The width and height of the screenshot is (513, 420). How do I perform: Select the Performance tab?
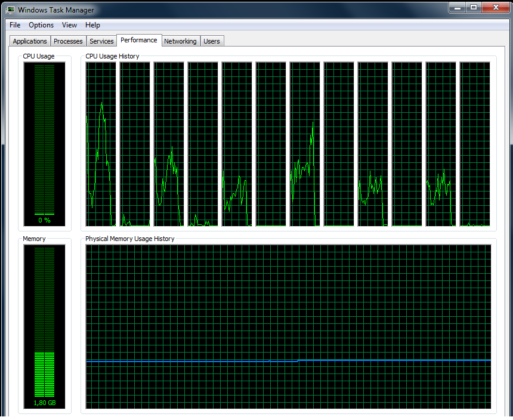click(139, 40)
